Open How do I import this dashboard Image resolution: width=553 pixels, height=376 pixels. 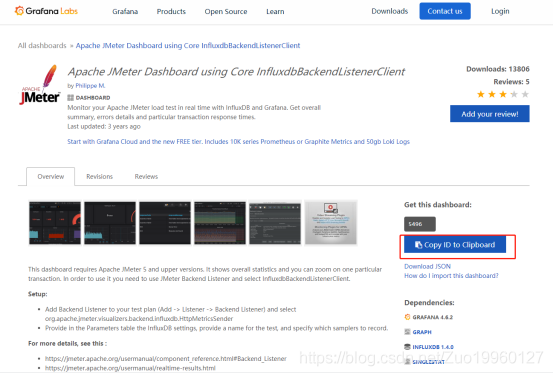(x=451, y=275)
